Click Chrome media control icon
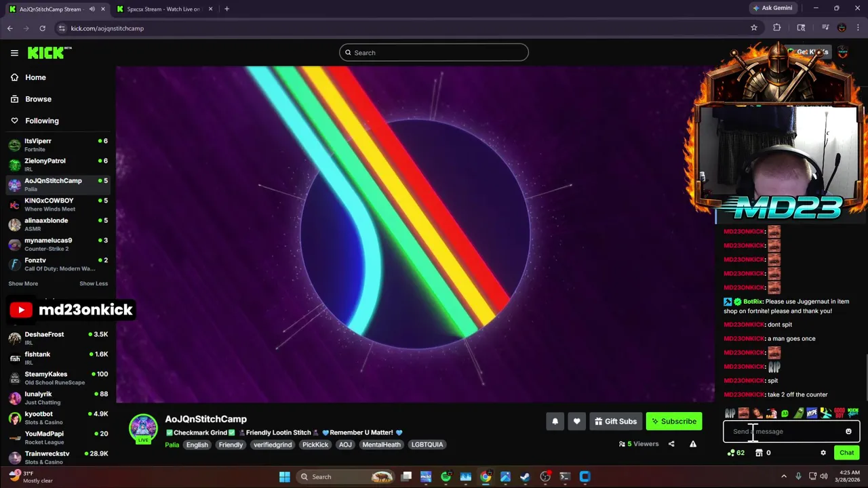This screenshot has width=868, height=488. [x=825, y=28]
